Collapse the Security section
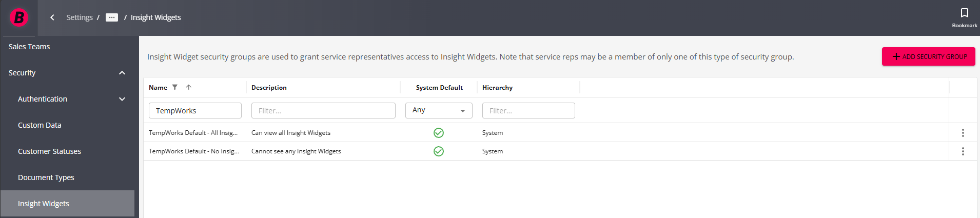This screenshot has height=218, width=980. 122,73
